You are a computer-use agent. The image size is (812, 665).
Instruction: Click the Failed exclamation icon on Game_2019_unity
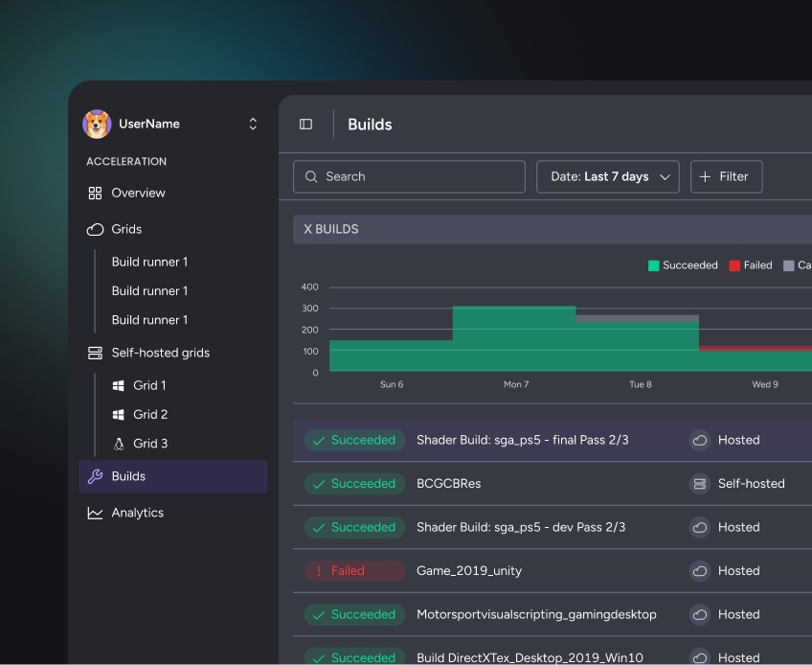(x=319, y=571)
